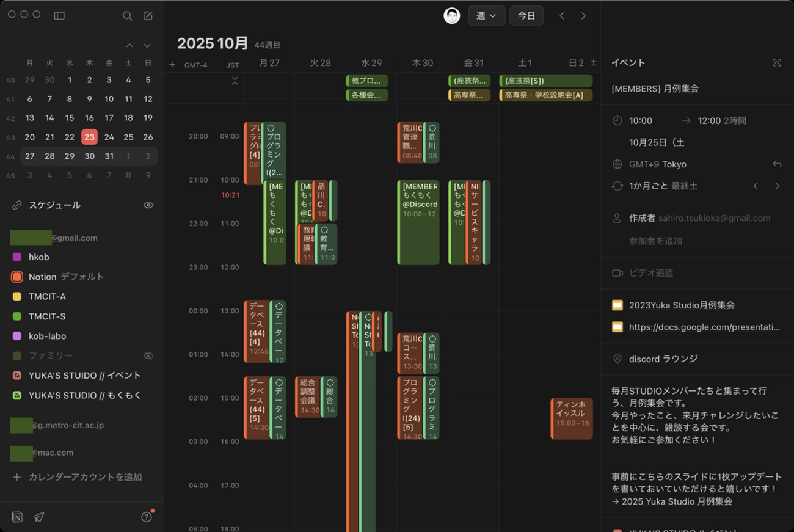The image size is (794, 532).
Task: Go to the previous week
Action: click(x=562, y=16)
